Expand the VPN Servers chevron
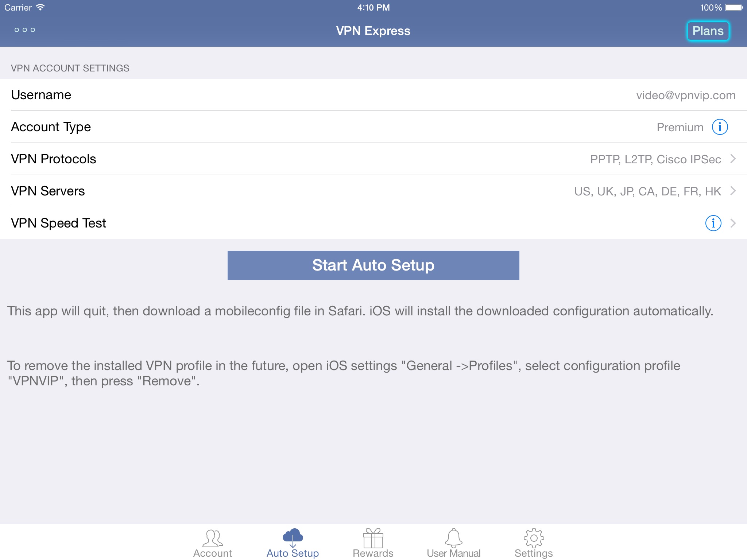Image resolution: width=747 pixels, height=560 pixels. [x=733, y=191]
